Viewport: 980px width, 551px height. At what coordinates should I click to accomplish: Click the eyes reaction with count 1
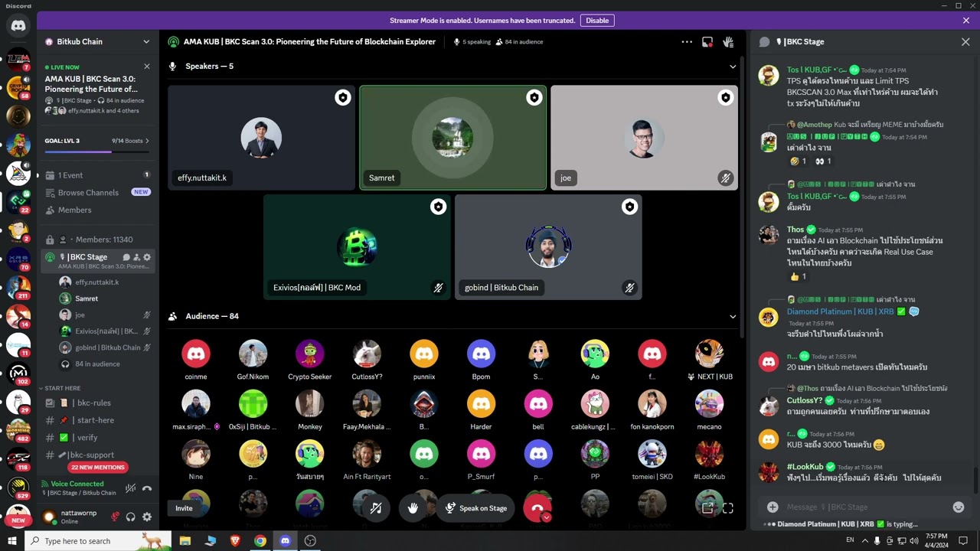[824, 161]
